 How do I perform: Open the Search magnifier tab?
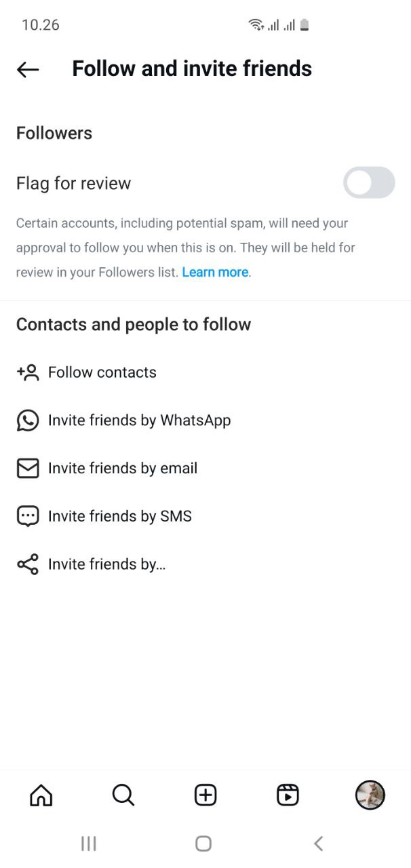pyautogui.click(x=123, y=795)
